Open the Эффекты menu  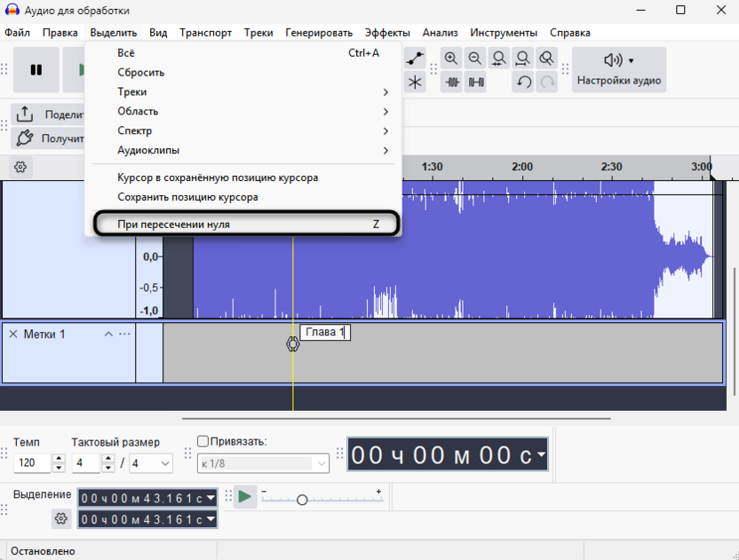(x=388, y=32)
